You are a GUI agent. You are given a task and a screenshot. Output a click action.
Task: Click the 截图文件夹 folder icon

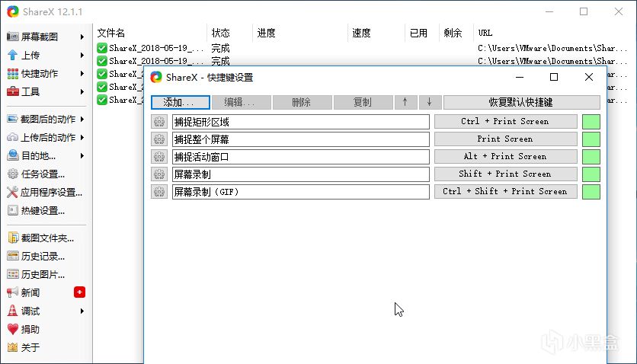[x=13, y=238]
